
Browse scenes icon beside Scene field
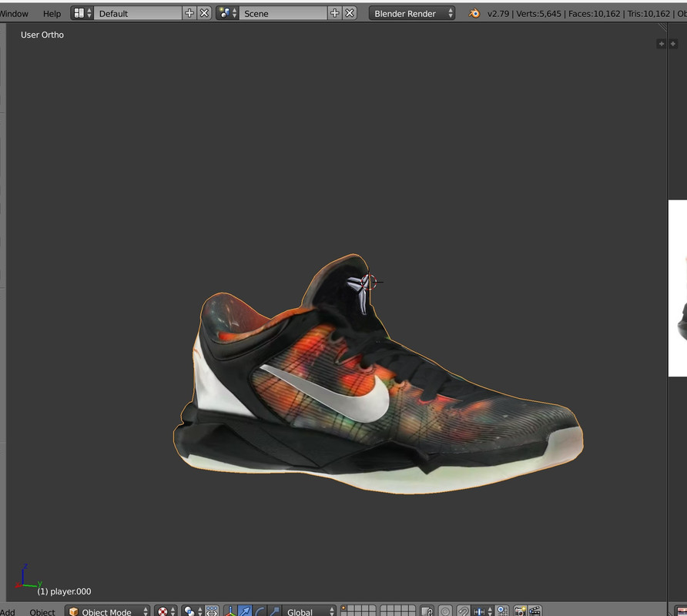coord(227,13)
